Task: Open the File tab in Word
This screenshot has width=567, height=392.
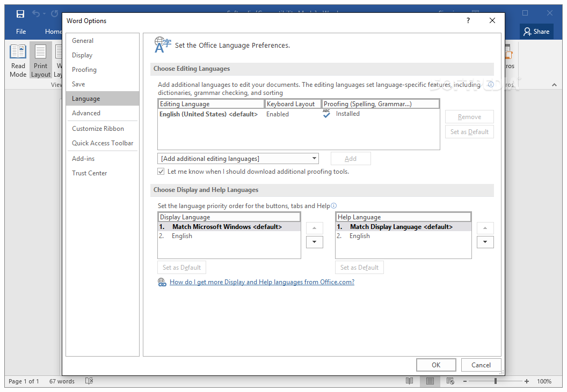Action: [21, 32]
